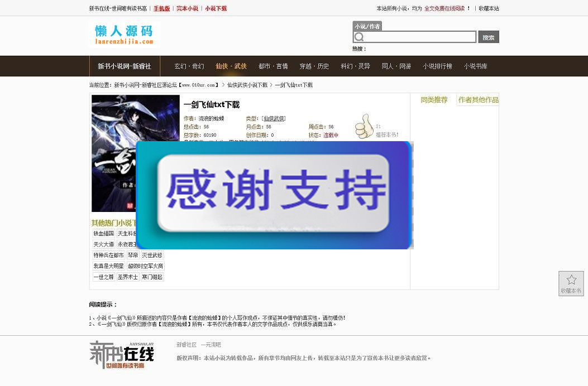The width and height of the screenshot is (588, 386).
Task: Switch to the 同类推荐 tab
Action: [434, 100]
